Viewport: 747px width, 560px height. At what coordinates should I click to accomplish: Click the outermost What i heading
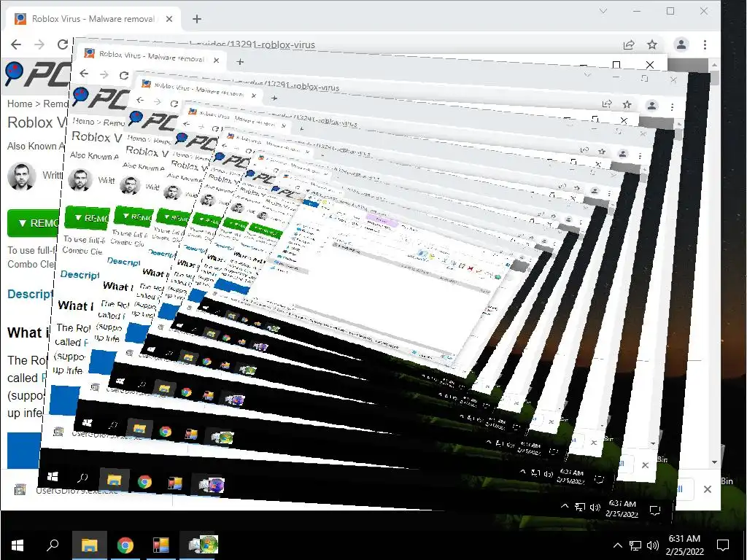(x=28, y=332)
